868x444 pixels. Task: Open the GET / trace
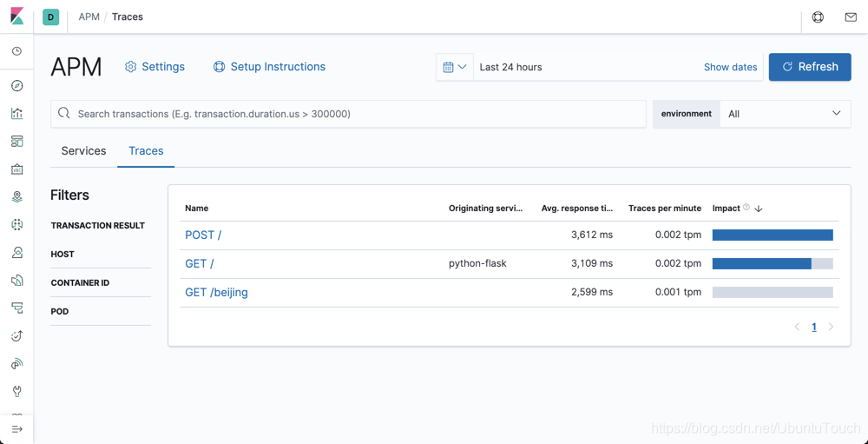click(x=200, y=264)
